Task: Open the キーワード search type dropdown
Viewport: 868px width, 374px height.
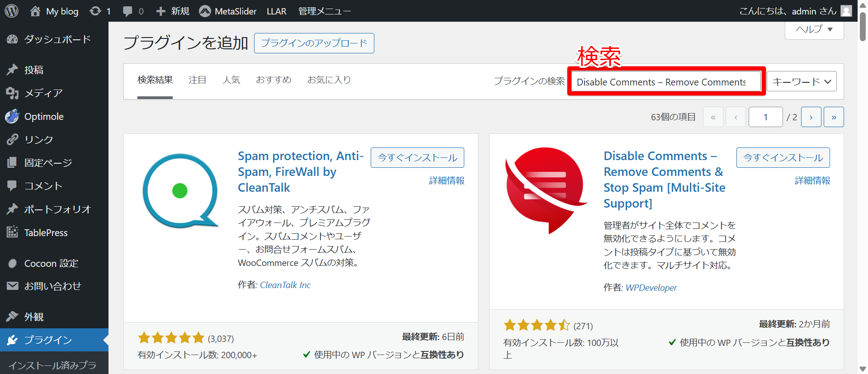Action: coord(802,81)
